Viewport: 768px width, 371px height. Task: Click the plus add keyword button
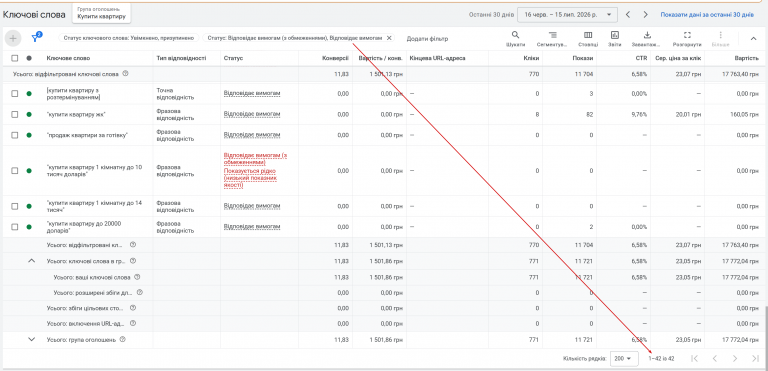point(13,38)
